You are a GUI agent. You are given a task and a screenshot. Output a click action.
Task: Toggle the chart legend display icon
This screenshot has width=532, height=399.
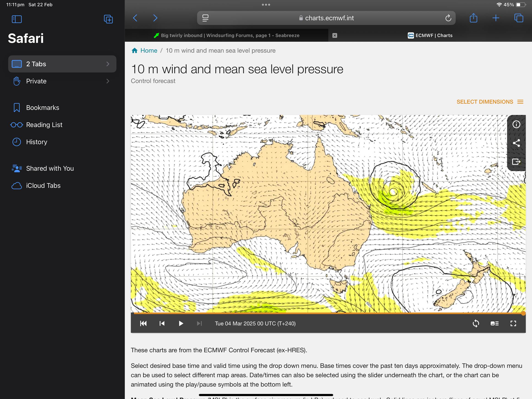tap(494, 323)
